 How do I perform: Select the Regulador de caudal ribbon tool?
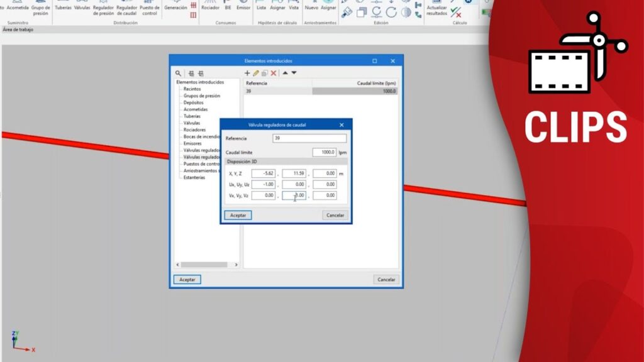126,9
